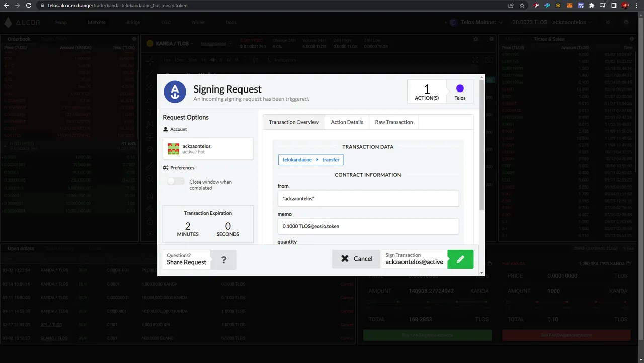This screenshot has height=363, width=644.
Task: Switch to Action Details tab
Action: click(347, 122)
